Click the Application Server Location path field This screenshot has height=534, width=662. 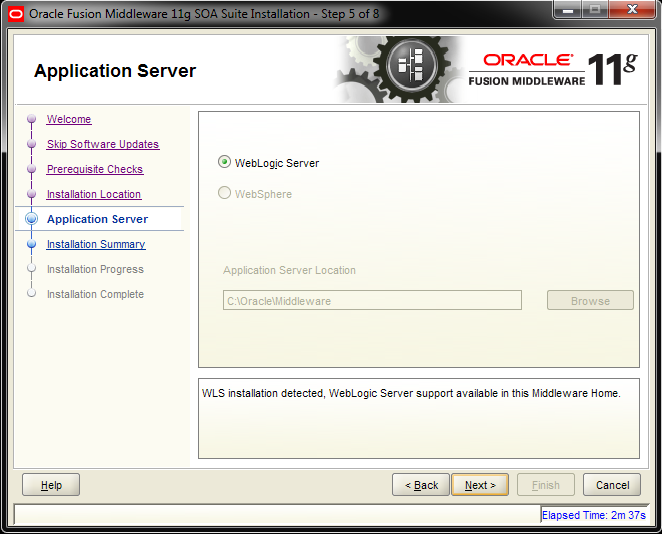click(x=372, y=300)
